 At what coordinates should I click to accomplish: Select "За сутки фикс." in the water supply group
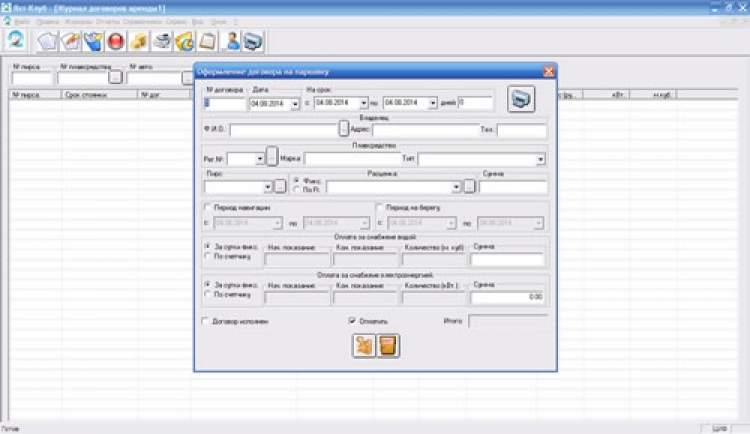(x=208, y=246)
